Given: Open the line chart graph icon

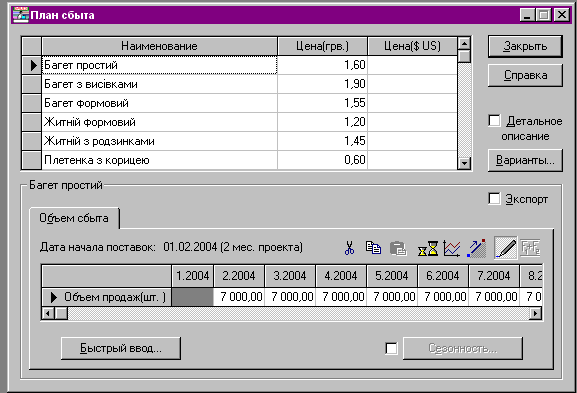Looking at the screenshot, I should click(x=452, y=248).
